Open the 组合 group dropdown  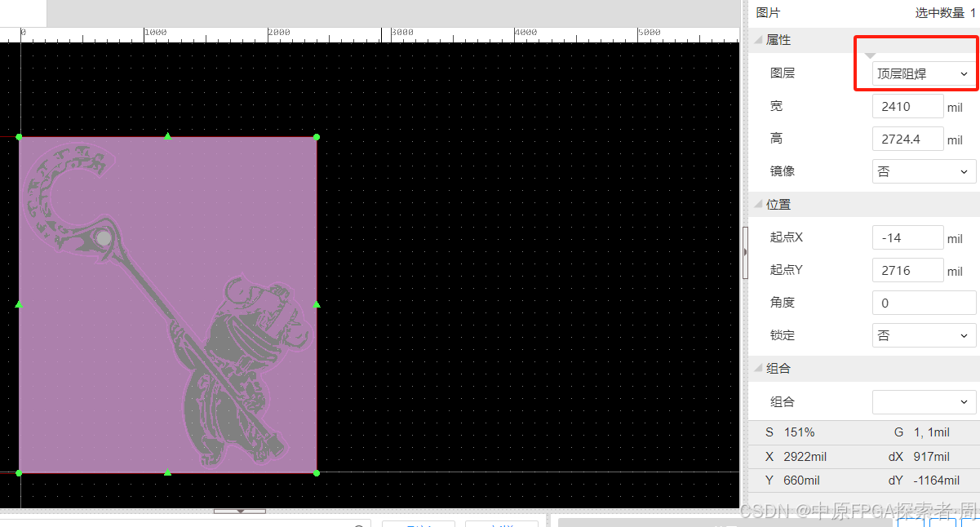click(x=924, y=401)
